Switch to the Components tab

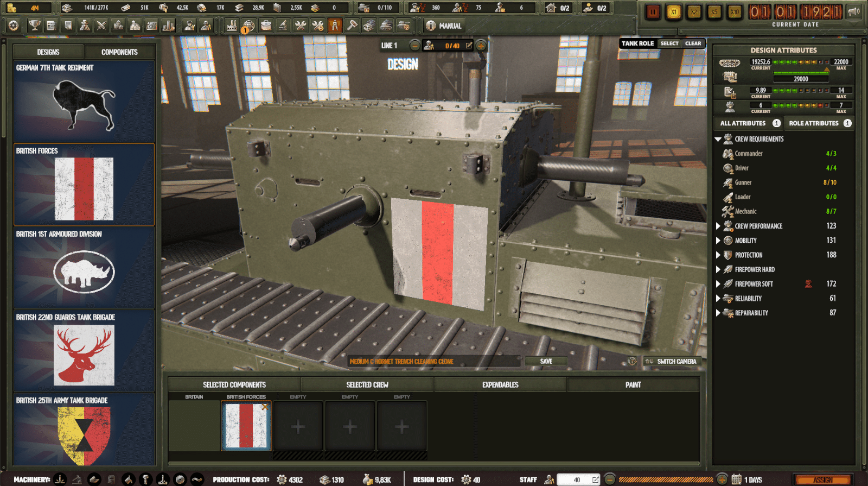[119, 52]
